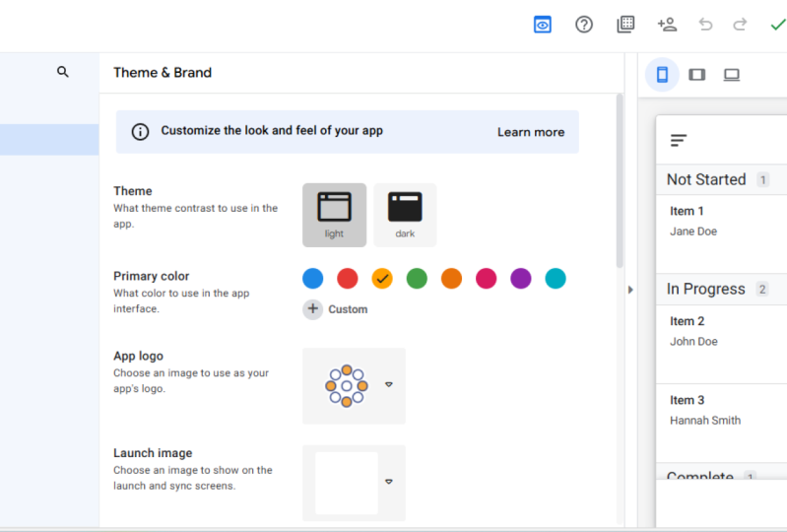Image resolution: width=787 pixels, height=532 pixels.
Task: Switch preview to mobile phone view
Action: tap(662, 74)
